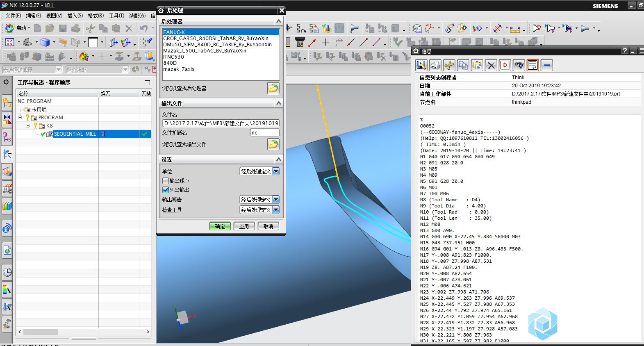Click the delete X icon in the 信息 window

click(491, 65)
